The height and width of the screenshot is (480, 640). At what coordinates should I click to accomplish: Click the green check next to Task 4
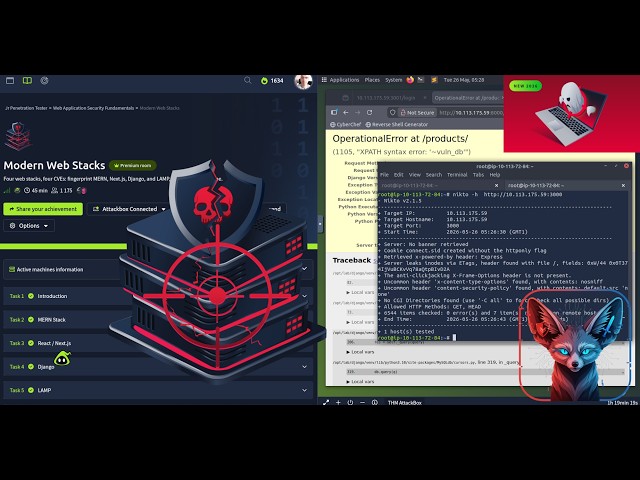point(31,367)
